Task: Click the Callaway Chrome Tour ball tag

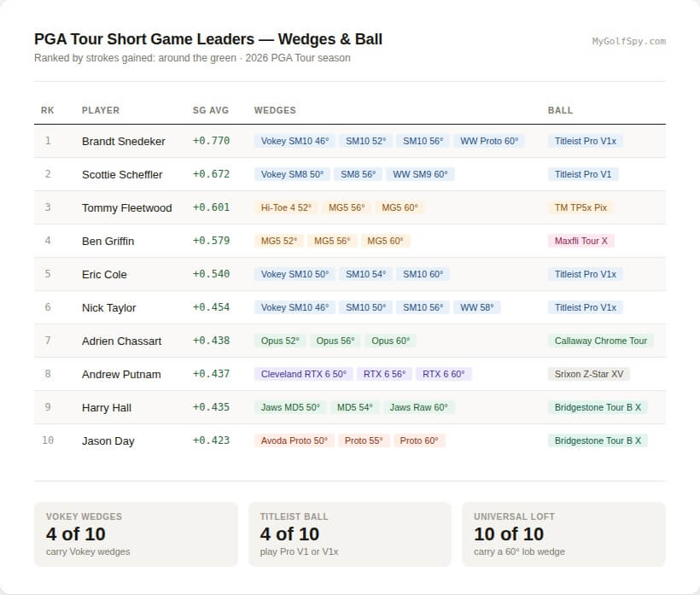Action: tap(600, 341)
